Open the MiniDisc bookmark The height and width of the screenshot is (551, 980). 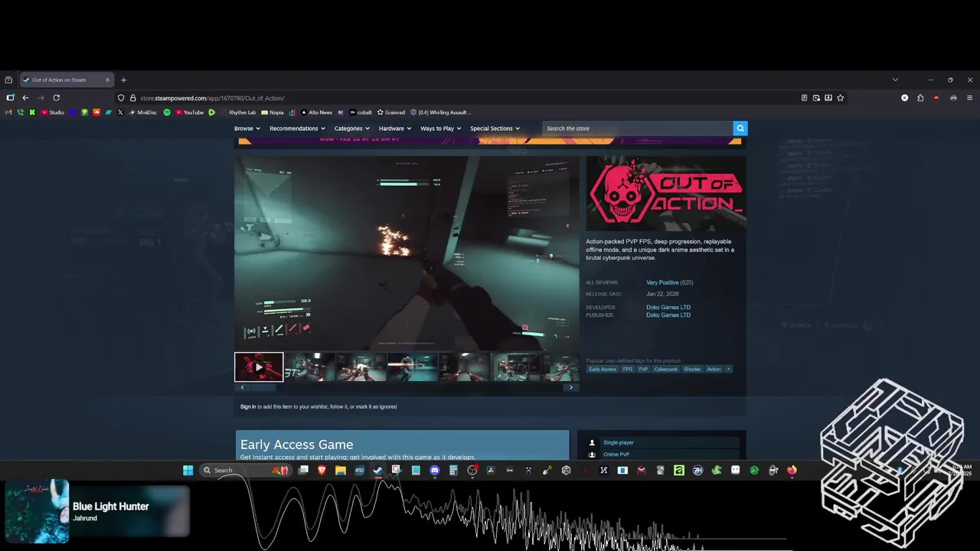click(x=142, y=112)
